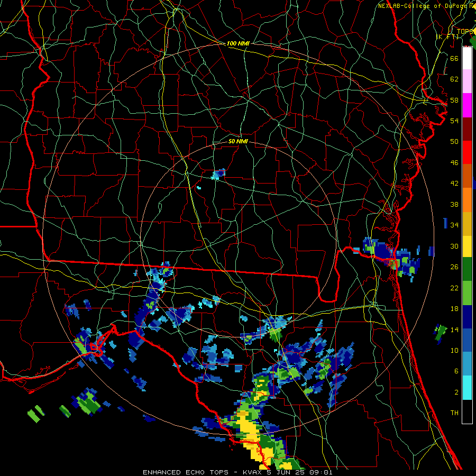
Task: Click the light pink legend swatch
Action: click(x=467, y=81)
